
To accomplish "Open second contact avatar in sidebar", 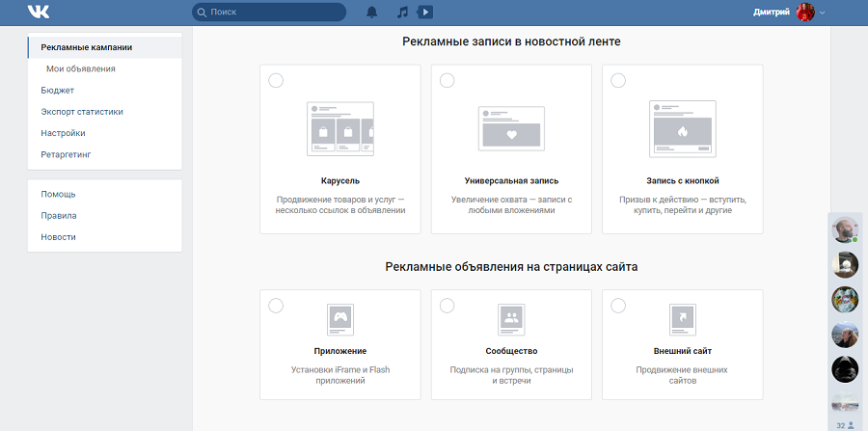I will (x=845, y=264).
